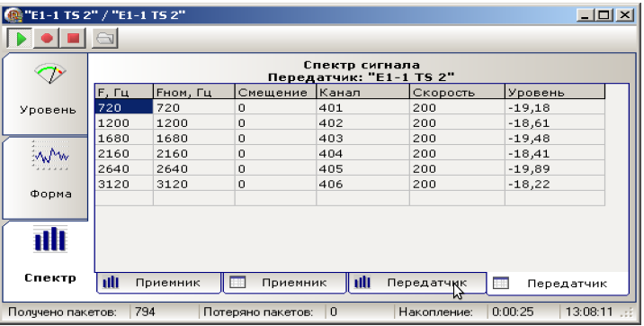Select F cell 1680
Screen dimensions: 644x326
124,138
